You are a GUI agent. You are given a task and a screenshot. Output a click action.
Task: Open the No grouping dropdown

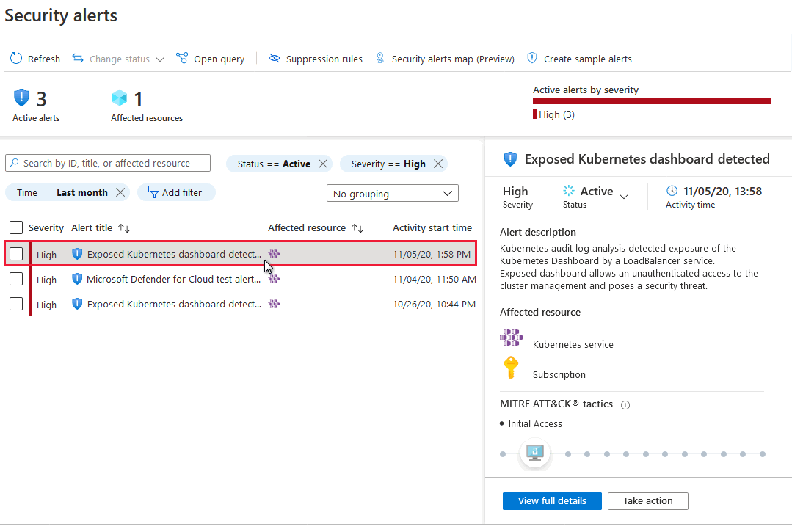click(x=392, y=192)
